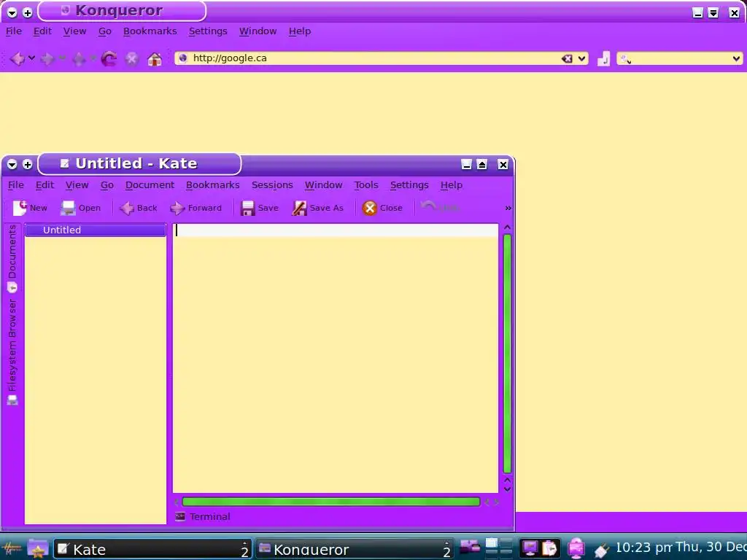The width and height of the screenshot is (747, 560).
Task: Click the plus (sticky) icon in Kate titlebar
Action: click(27, 164)
